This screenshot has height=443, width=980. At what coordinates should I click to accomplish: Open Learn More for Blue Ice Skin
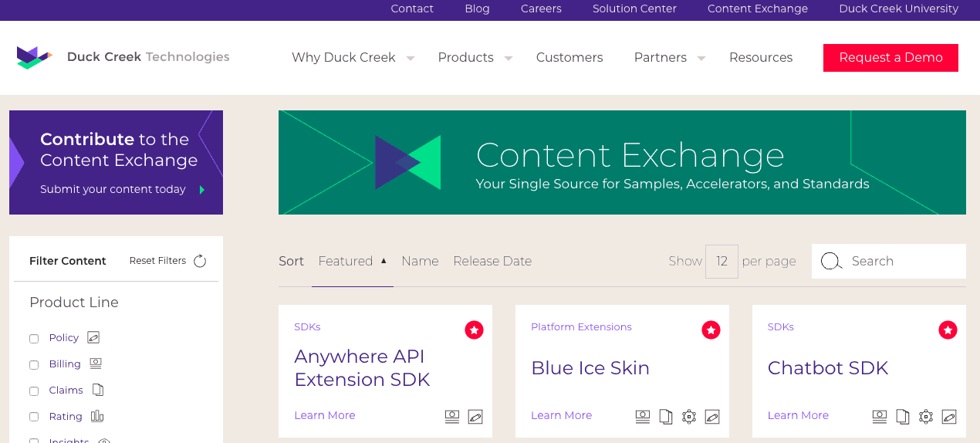pos(561,415)
